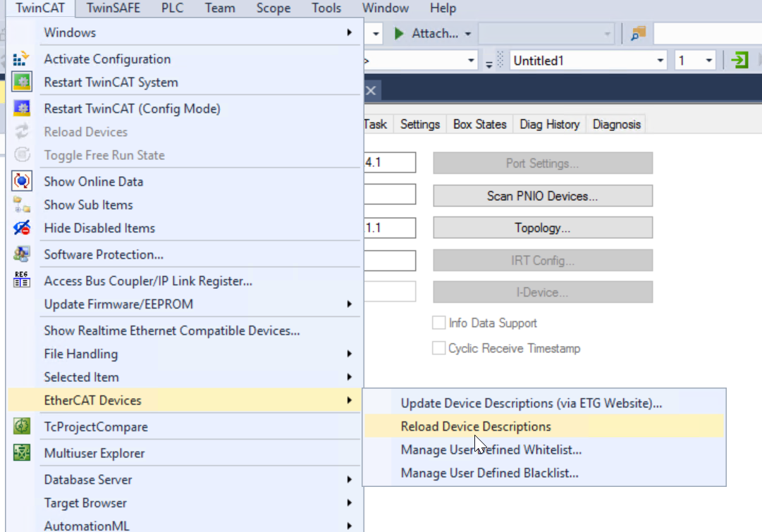The width and height of the screenshot is (762, 532).
Task: Open the Untitled1 project dropdown
Action: click(660, 61)
